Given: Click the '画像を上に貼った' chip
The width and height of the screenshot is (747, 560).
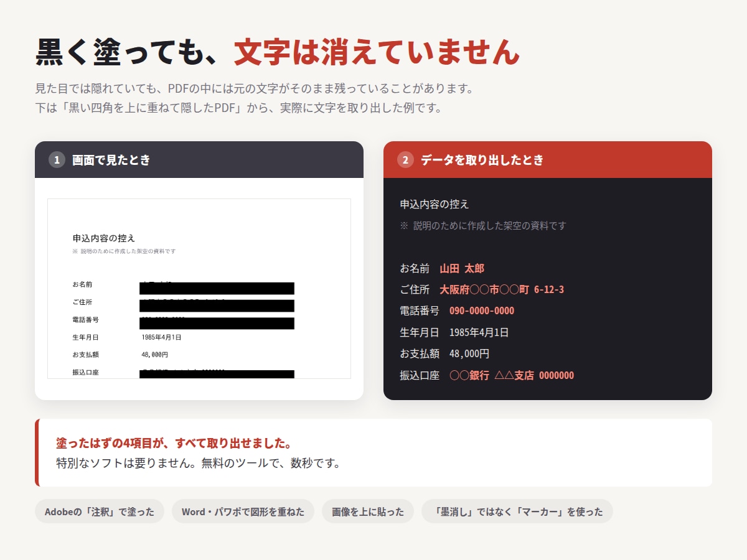Looking at the screenshot, I should [368, 511].
